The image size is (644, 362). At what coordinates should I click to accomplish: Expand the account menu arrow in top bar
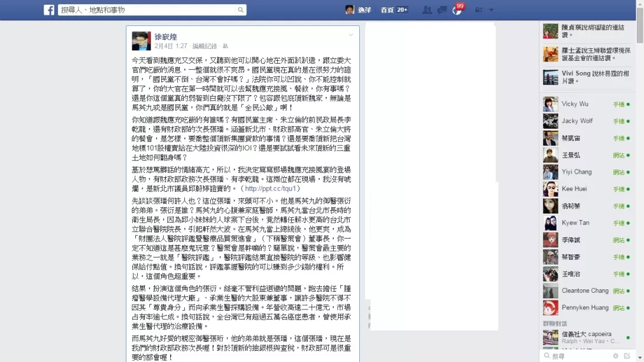[491, 10]
